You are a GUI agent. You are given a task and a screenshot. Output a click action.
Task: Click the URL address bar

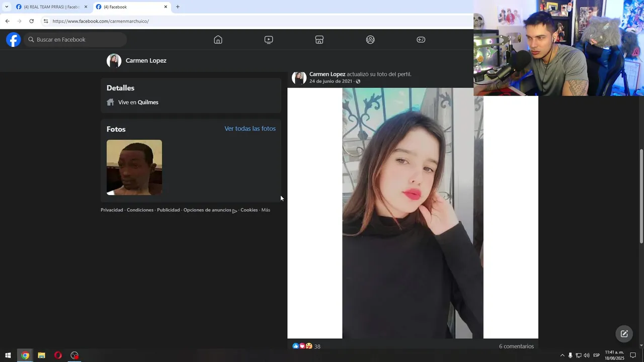coord(257,21)
